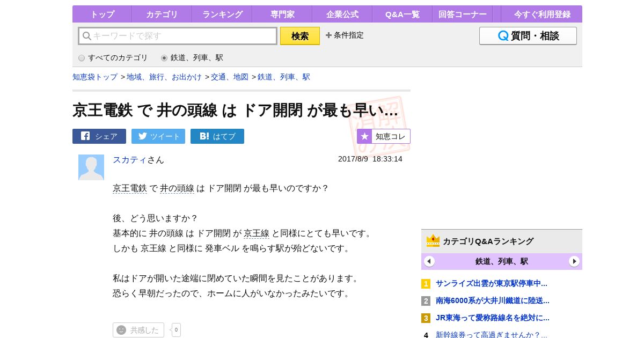
Task: Follow the 知恵袋トップ breadcrumb link
Action: 95,77
